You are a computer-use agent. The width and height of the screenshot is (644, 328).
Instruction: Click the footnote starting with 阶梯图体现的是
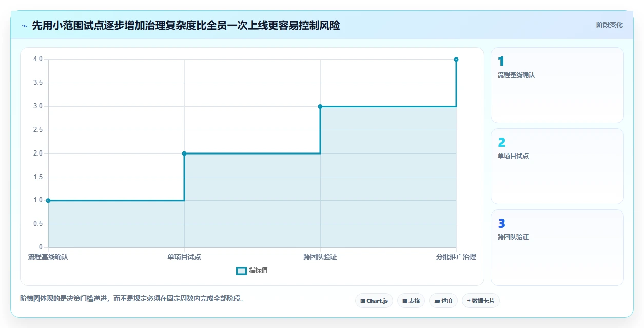pos(132,298)
